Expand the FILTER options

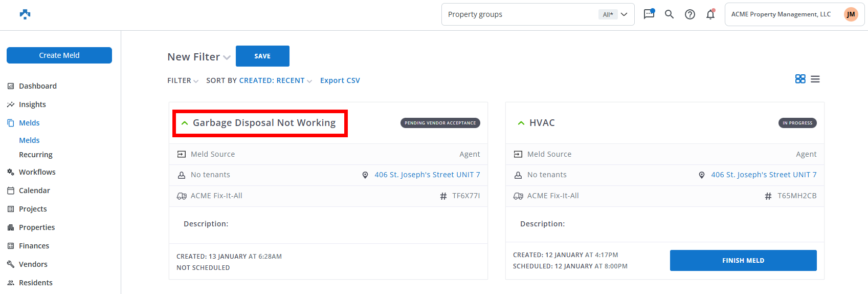[183, 80]
